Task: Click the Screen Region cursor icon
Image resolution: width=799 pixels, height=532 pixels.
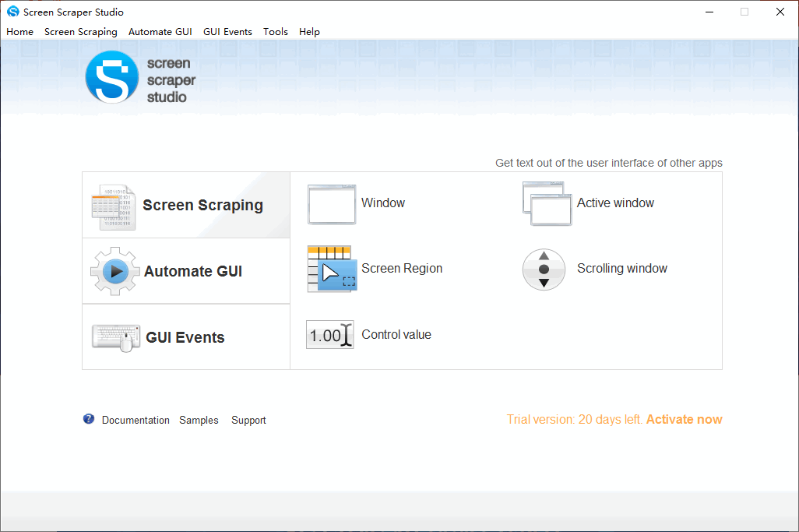Action: pos(332,269)
